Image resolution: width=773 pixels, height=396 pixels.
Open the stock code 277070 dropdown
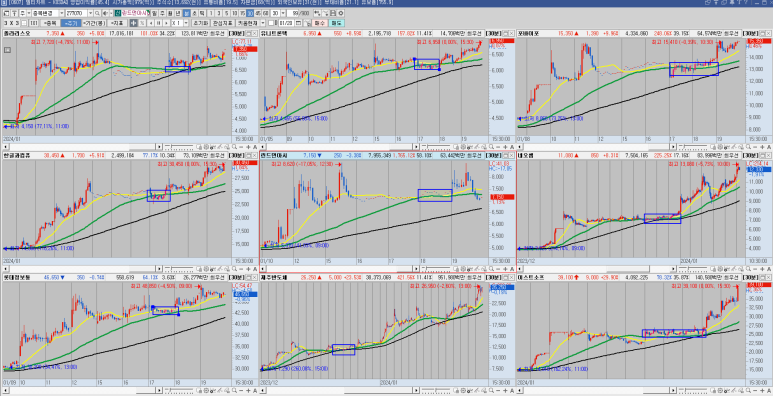click(x=91, y=13)
